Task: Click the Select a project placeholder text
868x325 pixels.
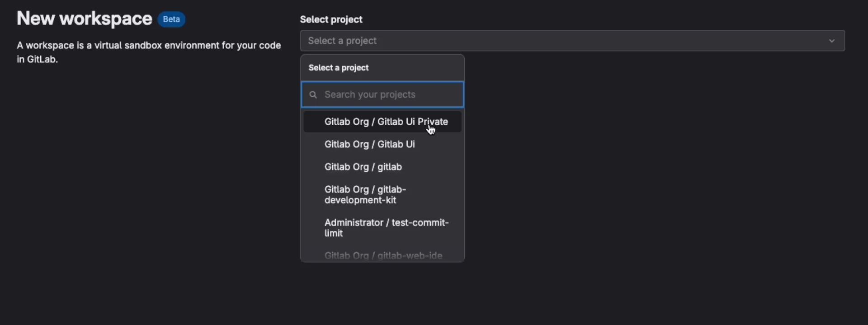Action: pyautogui.click(x=342, y=41)
